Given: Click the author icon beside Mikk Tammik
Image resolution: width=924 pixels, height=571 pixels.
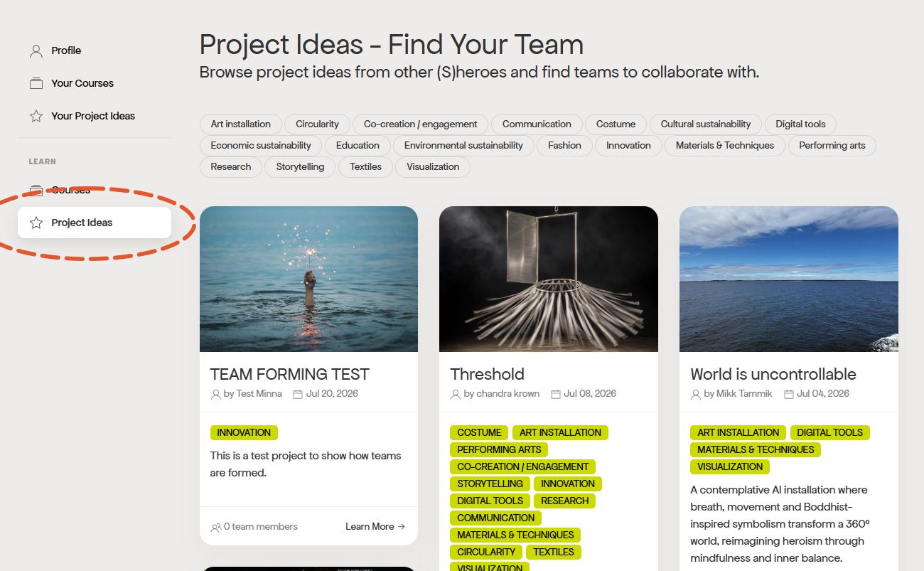Looking at the screenshot, I should click(696, 394).
